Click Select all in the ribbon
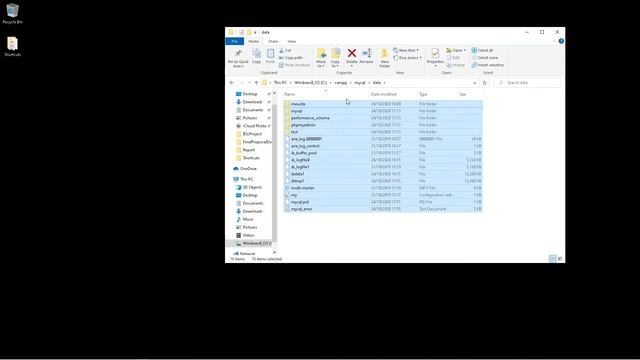Screen dimensions: 640x360 click(482, 50)
